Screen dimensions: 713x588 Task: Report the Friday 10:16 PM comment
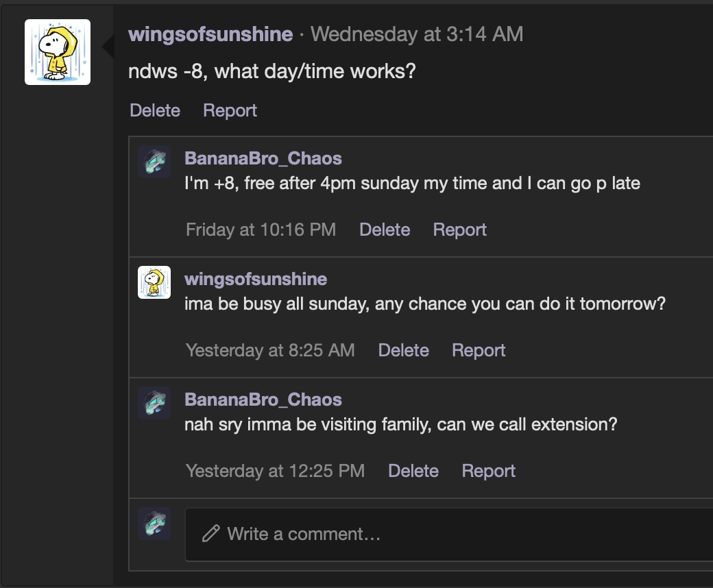coord(459,230)
